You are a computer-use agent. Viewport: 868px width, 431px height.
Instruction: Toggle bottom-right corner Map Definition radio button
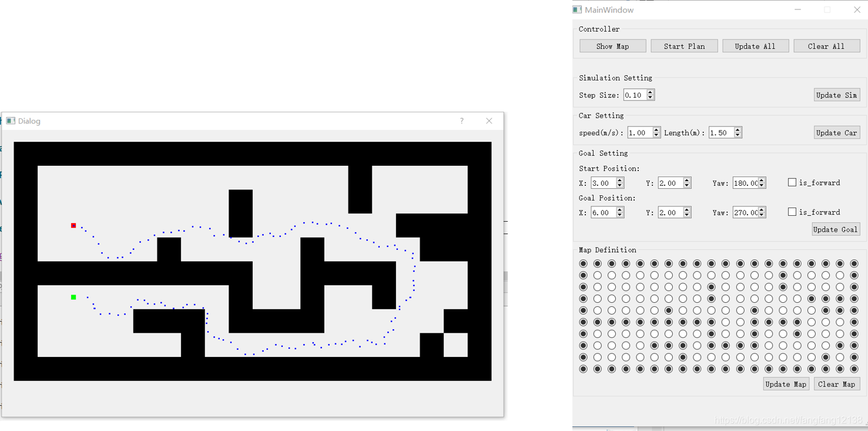pos(854,369)
